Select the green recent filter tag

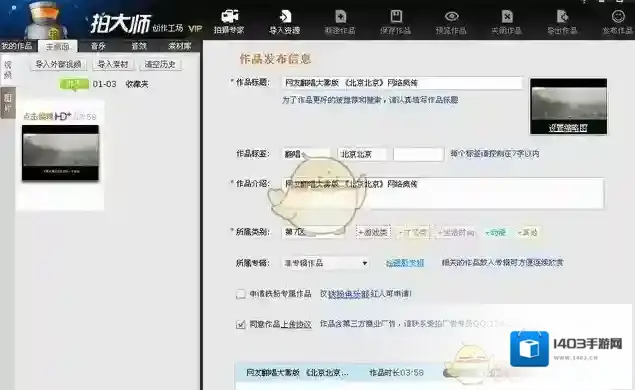pos(74,84)
